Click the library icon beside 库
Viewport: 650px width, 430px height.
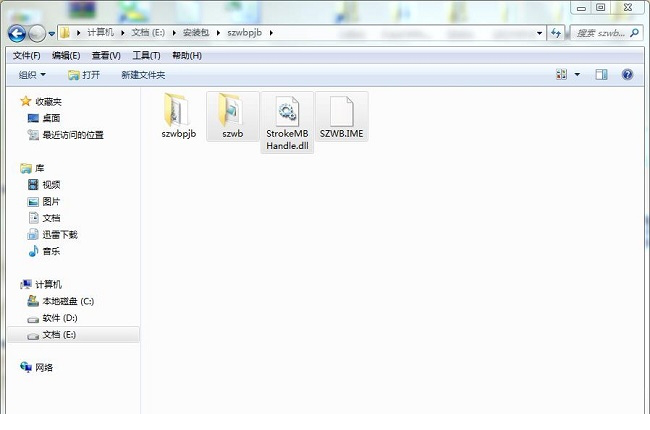pos(26,168)
